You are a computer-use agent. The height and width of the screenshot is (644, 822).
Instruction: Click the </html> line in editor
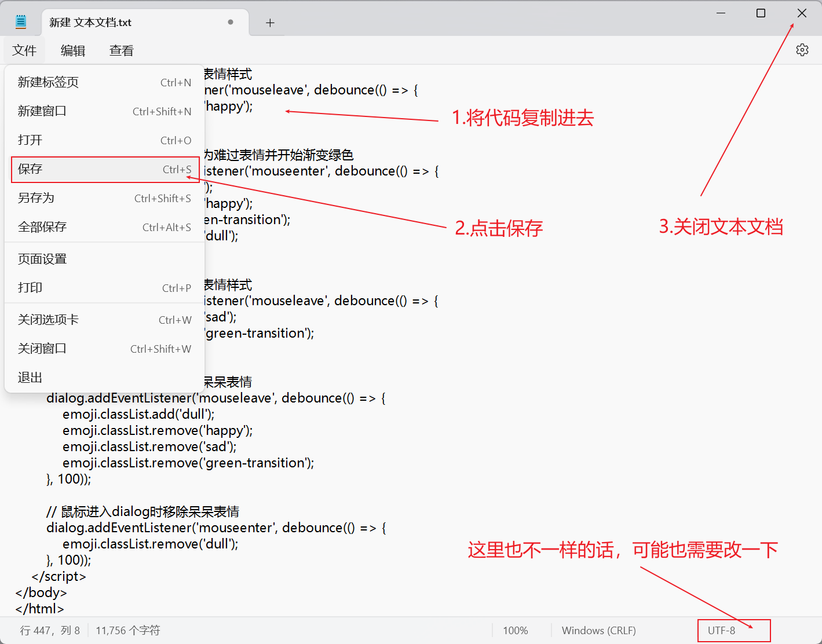coord(39,609)
